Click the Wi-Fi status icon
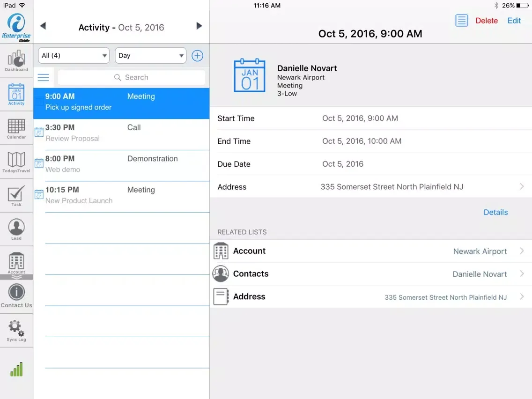This screenshot has width=532, height=399. [x=22, y=5]
